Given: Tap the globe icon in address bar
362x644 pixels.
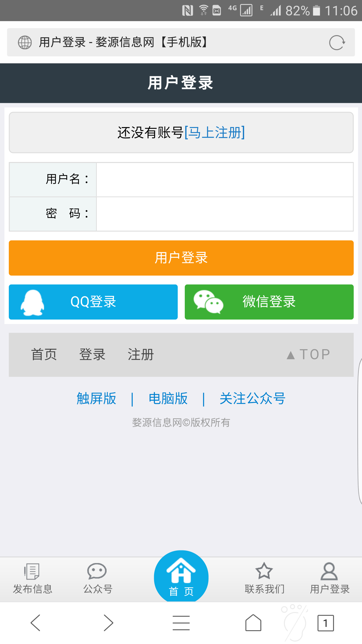Looking at the screenshot, I should pos(25,43).
